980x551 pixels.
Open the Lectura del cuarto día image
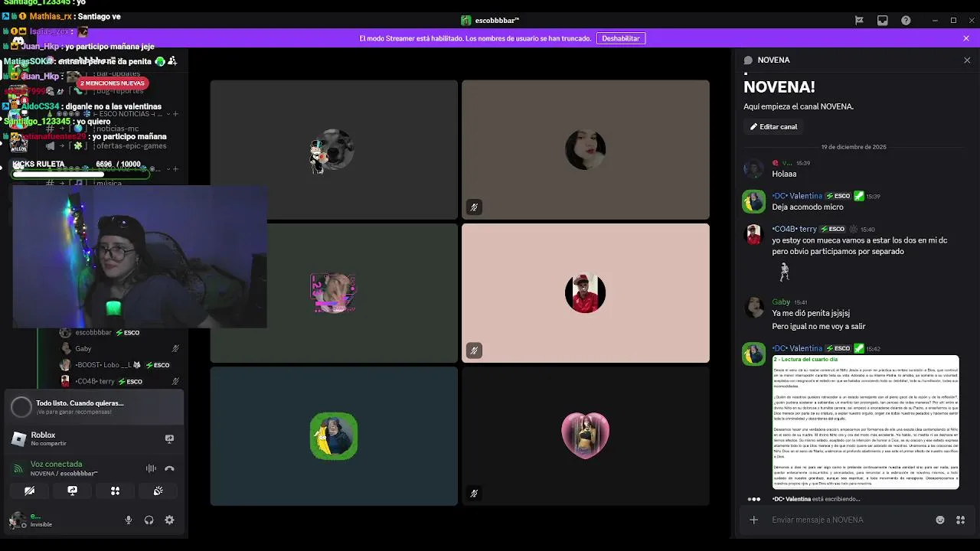(x=865, y=422)
